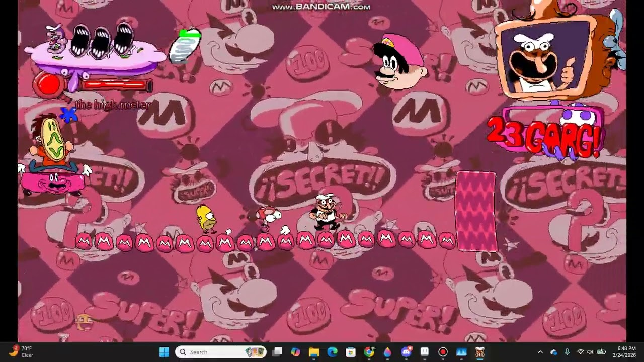644x362 pixels.
Task: Open Task View from the taskbar
Action: tap(277, 352)
